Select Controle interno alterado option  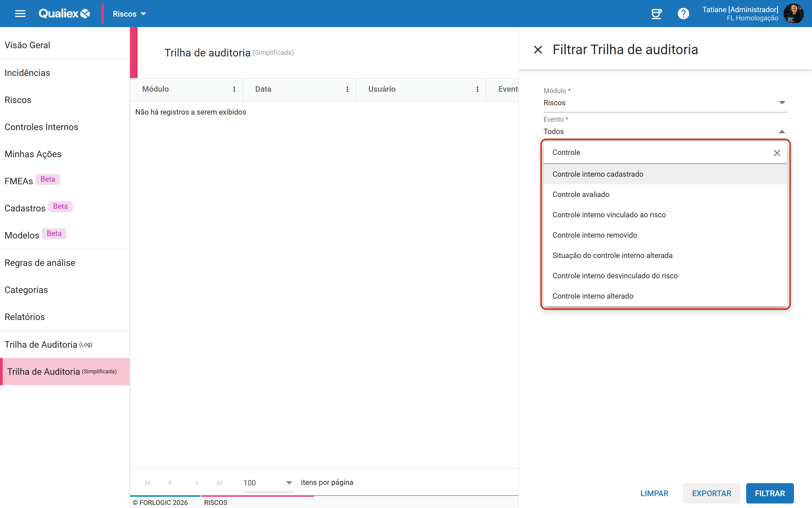coord(665,296)
